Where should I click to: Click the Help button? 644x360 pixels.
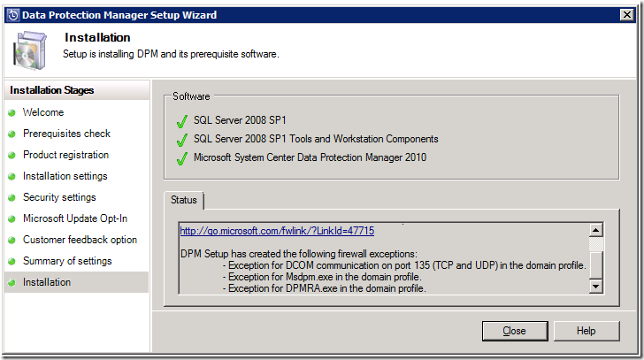(586, 331)
